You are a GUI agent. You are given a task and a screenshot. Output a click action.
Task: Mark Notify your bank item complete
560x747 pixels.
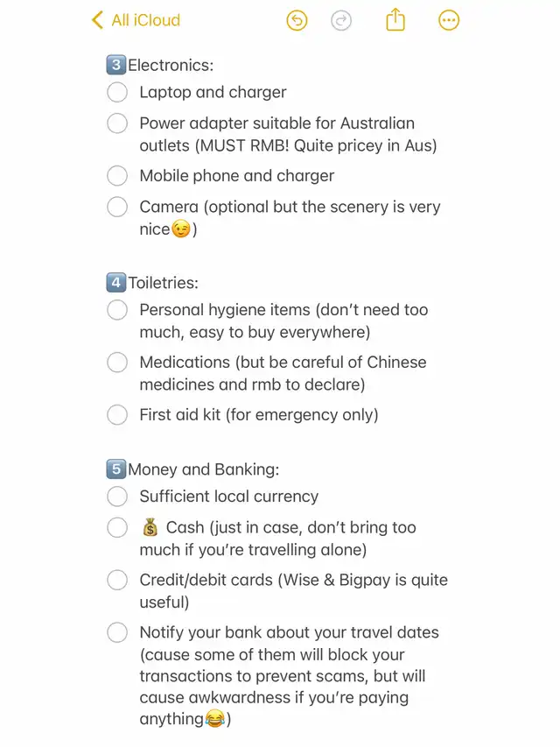point(117,633)
